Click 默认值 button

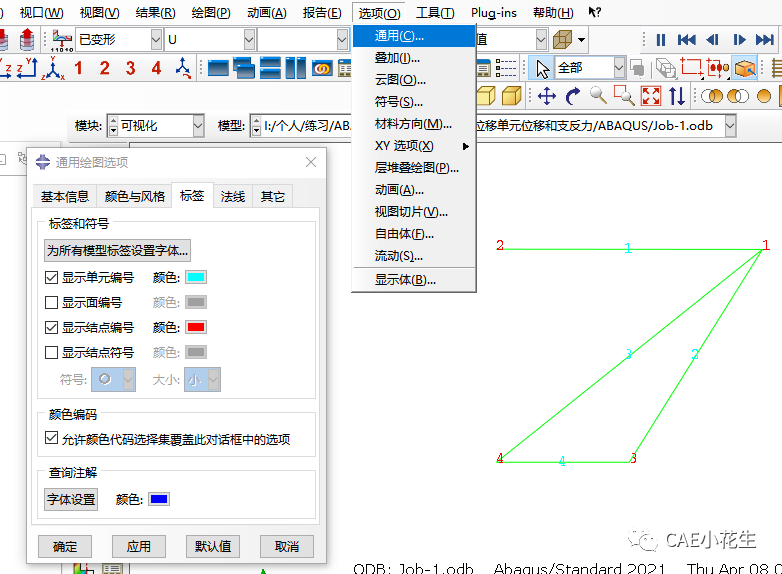(x=213, y=547)
